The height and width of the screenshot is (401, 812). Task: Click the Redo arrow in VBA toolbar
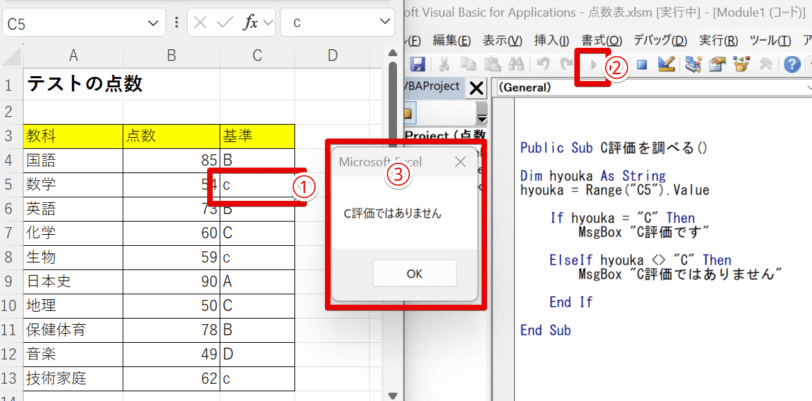(x=567, y=65)
